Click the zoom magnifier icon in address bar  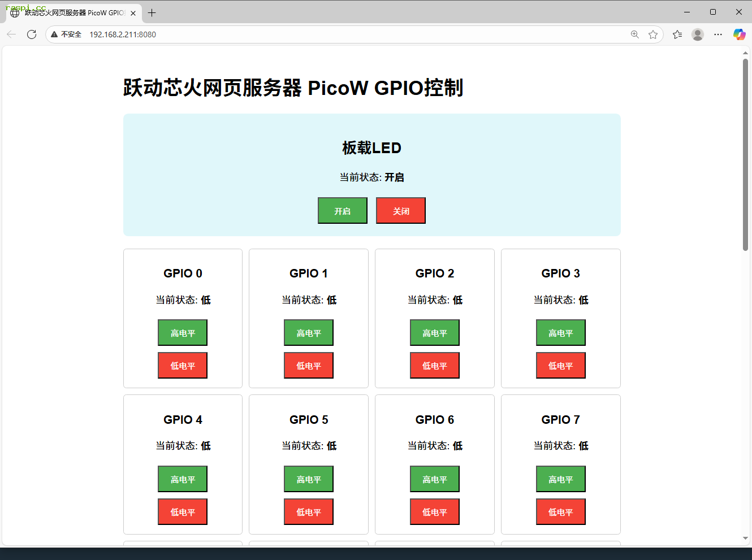tap(634, 34)
